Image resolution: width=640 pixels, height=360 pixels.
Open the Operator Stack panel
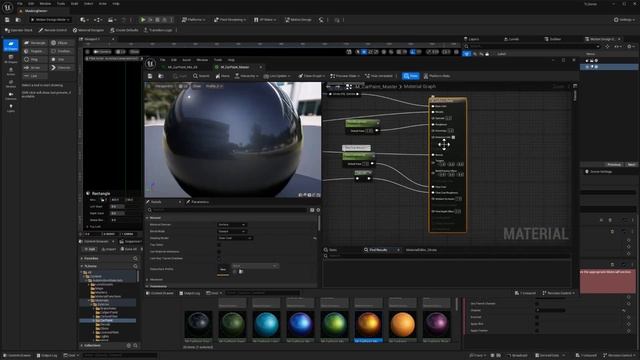pos(19,30)
